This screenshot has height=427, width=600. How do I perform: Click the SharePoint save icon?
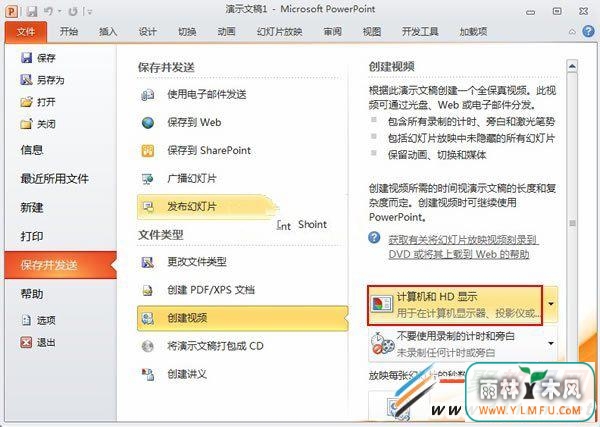tap(148, 150)
